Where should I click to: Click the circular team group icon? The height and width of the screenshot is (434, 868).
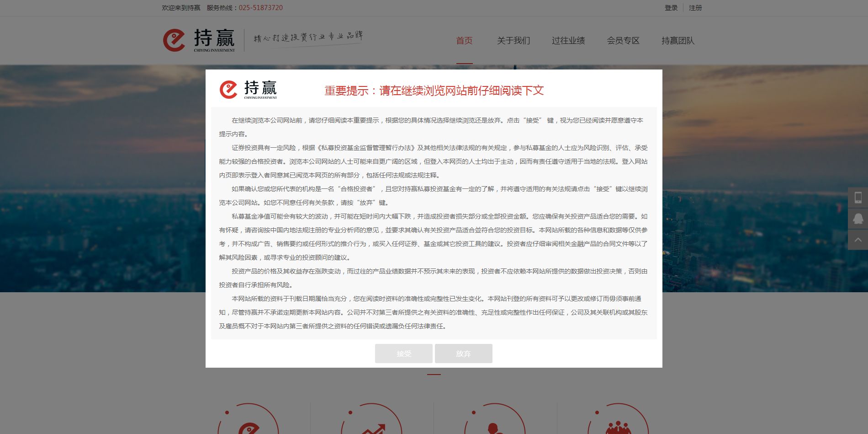coord(618,418)
